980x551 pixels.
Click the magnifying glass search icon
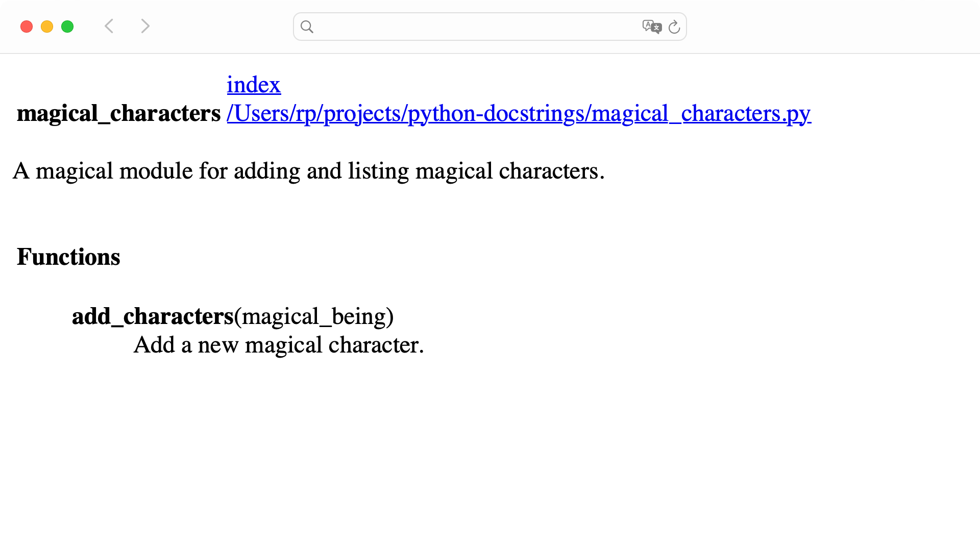[307, 27]
